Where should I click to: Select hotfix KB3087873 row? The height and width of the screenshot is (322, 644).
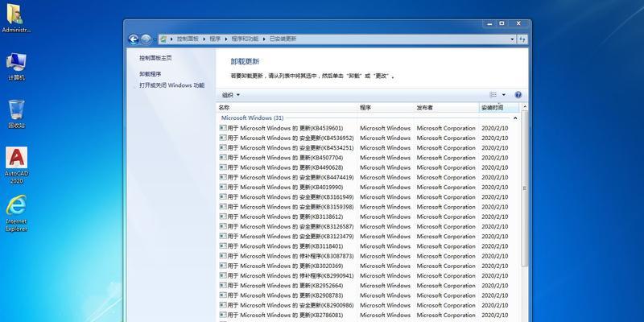tap(365, 256)
